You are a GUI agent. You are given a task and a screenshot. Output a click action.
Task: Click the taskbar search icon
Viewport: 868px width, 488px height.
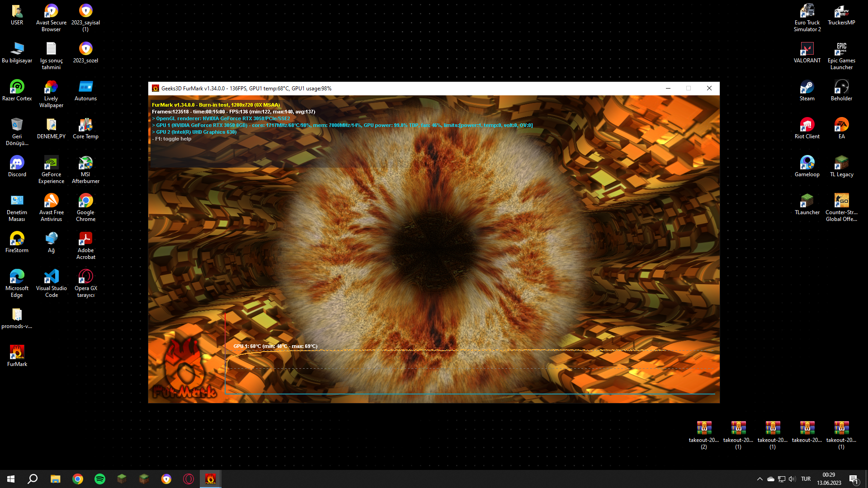pos(33,479)
